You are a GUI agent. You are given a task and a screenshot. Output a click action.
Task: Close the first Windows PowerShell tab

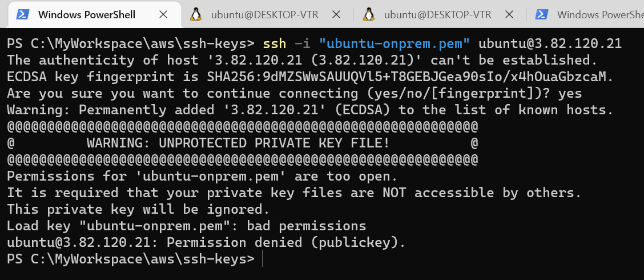click(x=163, y=14)
